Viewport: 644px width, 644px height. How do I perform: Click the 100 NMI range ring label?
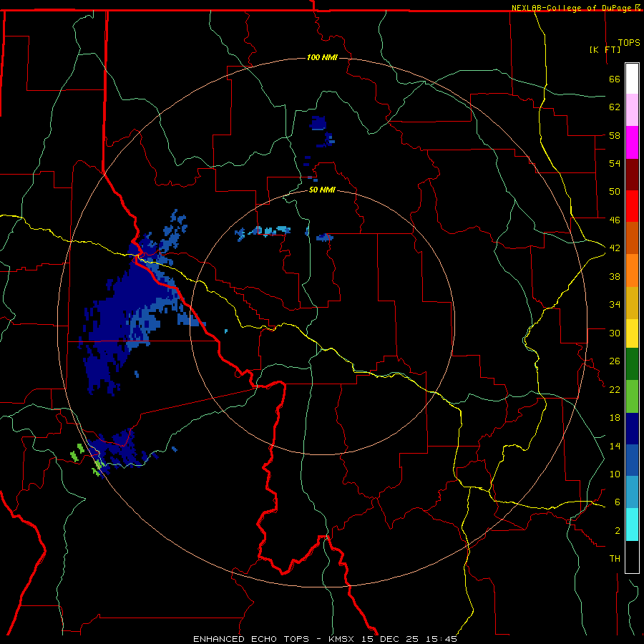pyautogui.click(x=322, y=57)
